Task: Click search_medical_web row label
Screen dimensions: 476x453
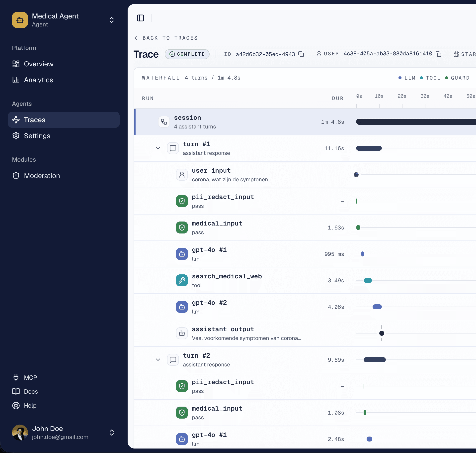Action: pyautogui.click(x=227, y=276)
